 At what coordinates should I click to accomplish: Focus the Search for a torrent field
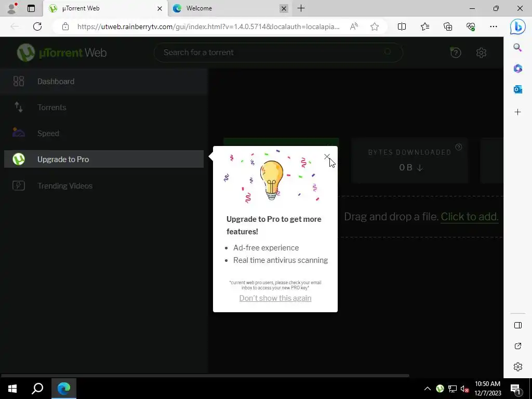tap(278, 52)
